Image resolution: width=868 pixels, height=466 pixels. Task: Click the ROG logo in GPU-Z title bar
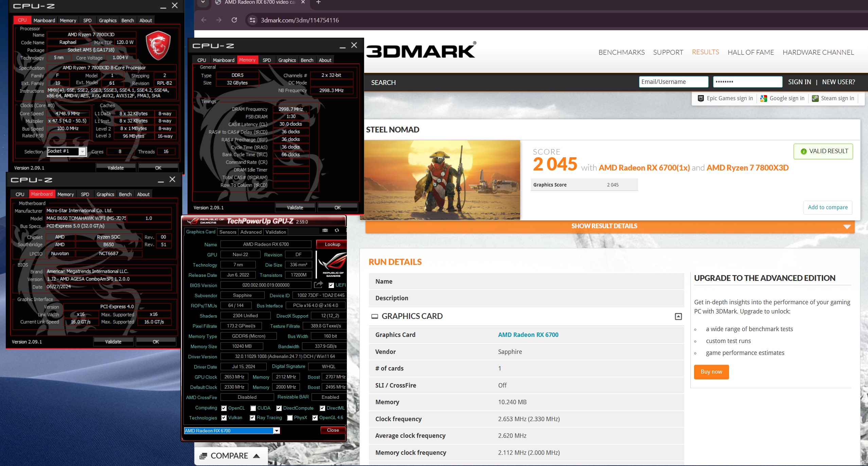(193, 221)
